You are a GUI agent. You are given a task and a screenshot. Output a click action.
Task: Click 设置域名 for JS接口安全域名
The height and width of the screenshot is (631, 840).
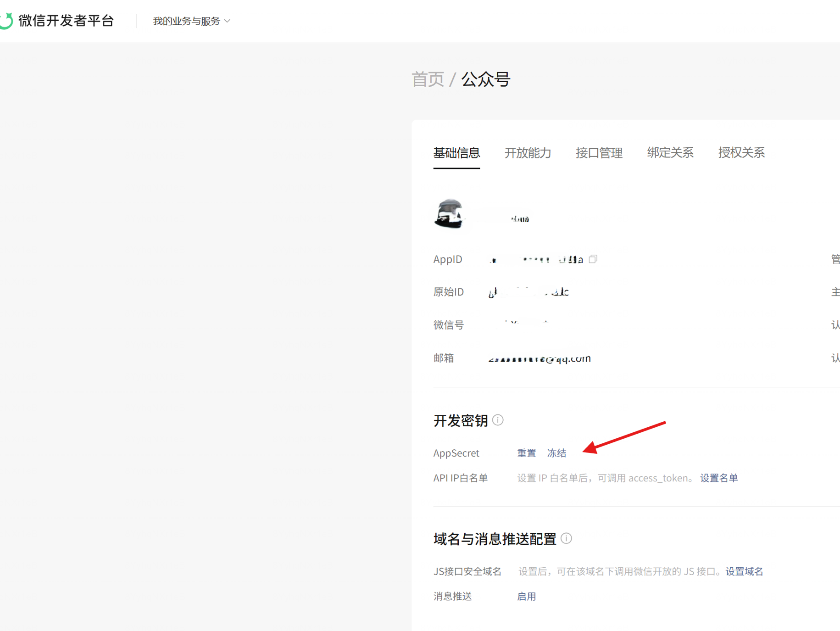click(x=744, y=571)
